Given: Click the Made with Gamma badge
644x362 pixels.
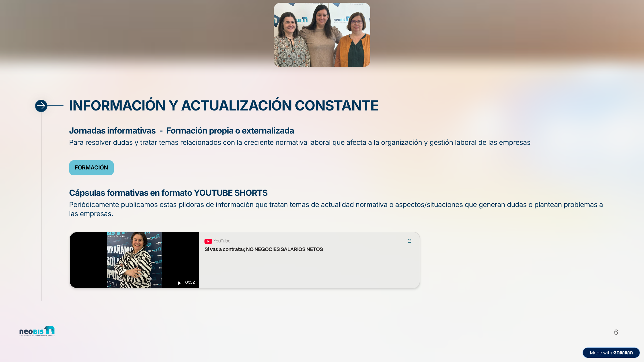Looking at the screenshot, I should coord(611,353).
